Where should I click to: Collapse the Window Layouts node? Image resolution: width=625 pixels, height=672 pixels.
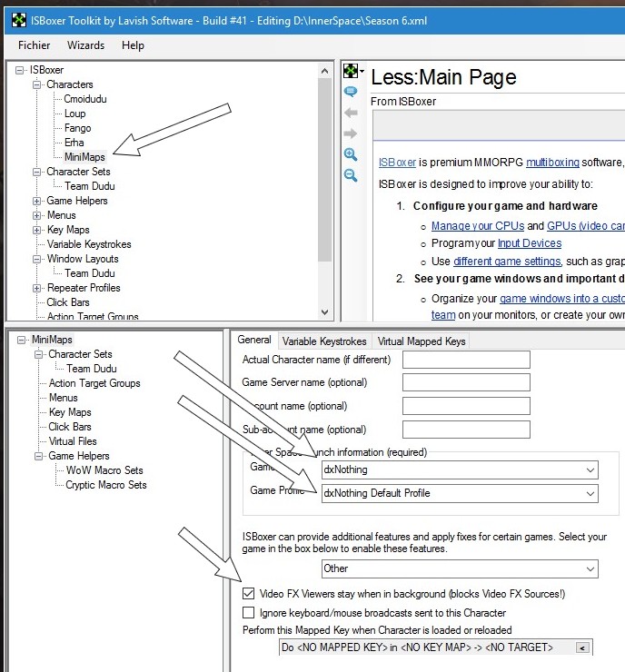(x=37, y=260)
